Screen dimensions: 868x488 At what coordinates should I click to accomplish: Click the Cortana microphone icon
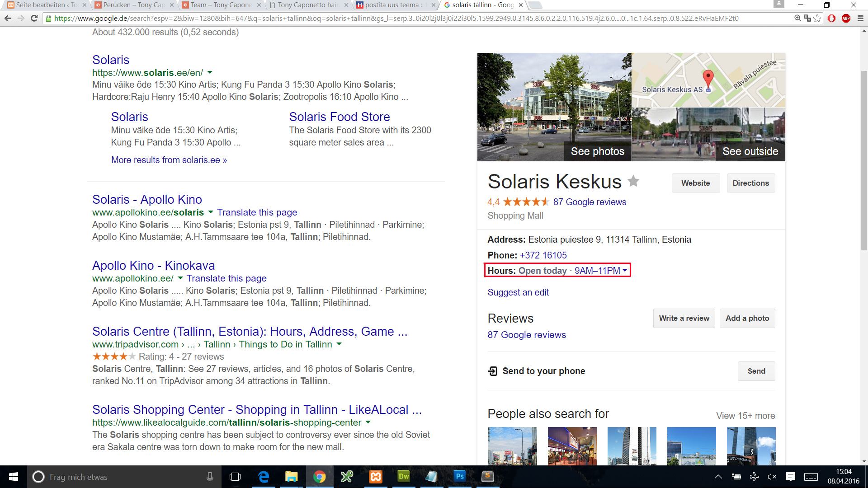(x=210, y=477)
